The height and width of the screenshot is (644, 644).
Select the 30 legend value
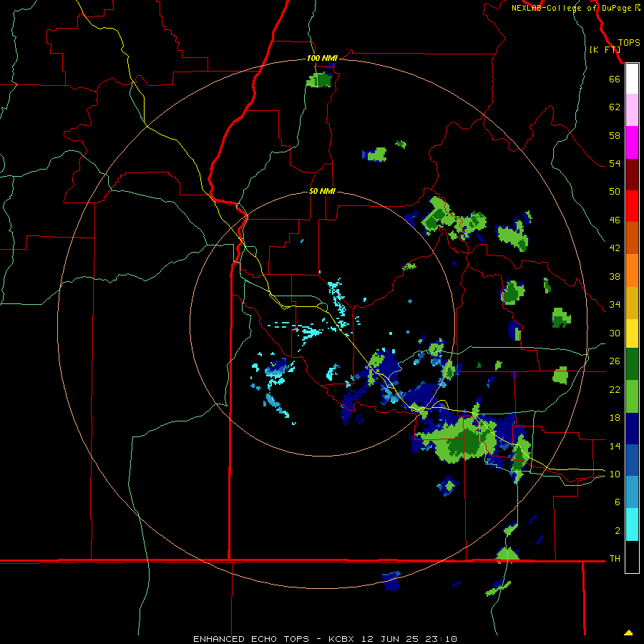(x=615, y=333)
